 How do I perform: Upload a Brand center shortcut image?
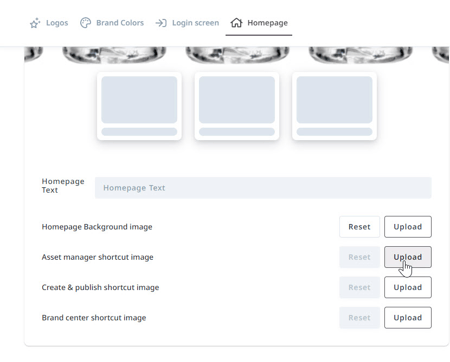point(408,318)
